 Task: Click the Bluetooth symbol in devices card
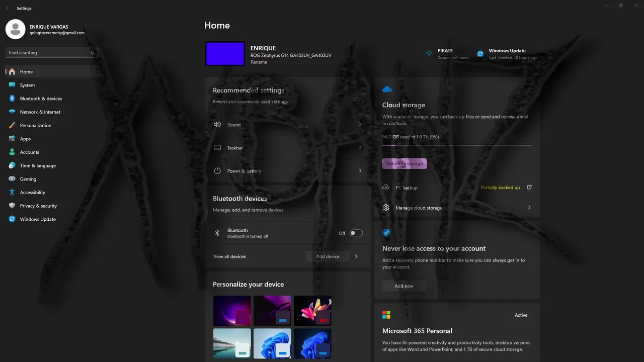(x=217, y=233)
